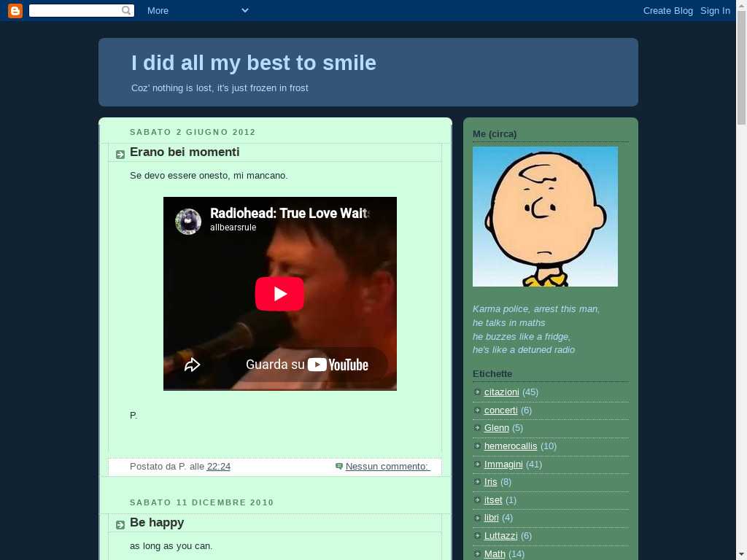Click the SABATO 11 DICEMBRE 2010 date header

pyautogui.click(x=201, y=502)
